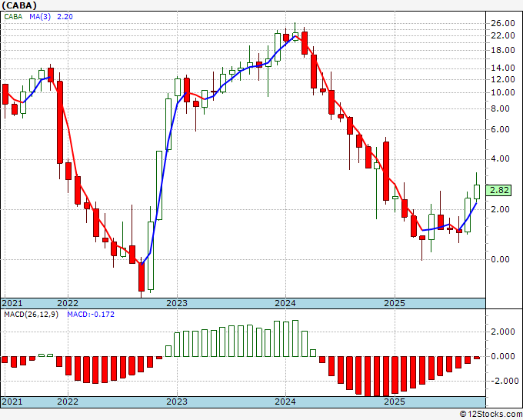Click the 26.00 price axis label
Viewport: 523px width, 420px height.
(x=503, y=23)
